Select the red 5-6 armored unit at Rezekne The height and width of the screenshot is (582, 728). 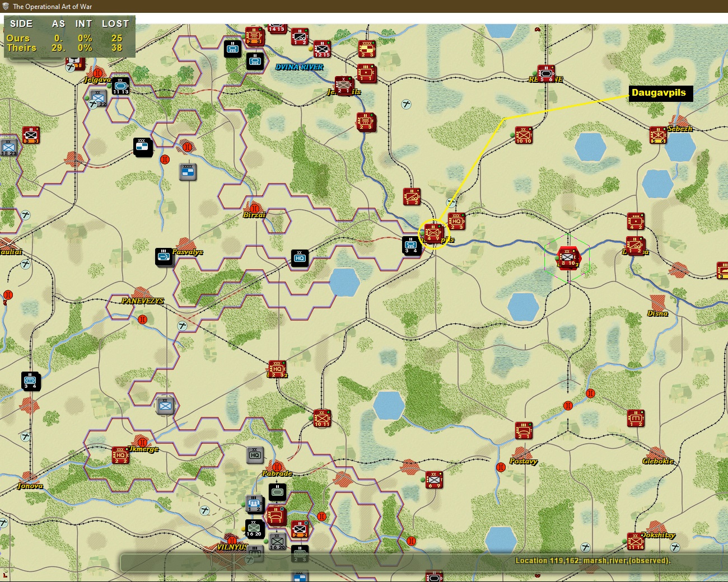click(546, 73)
